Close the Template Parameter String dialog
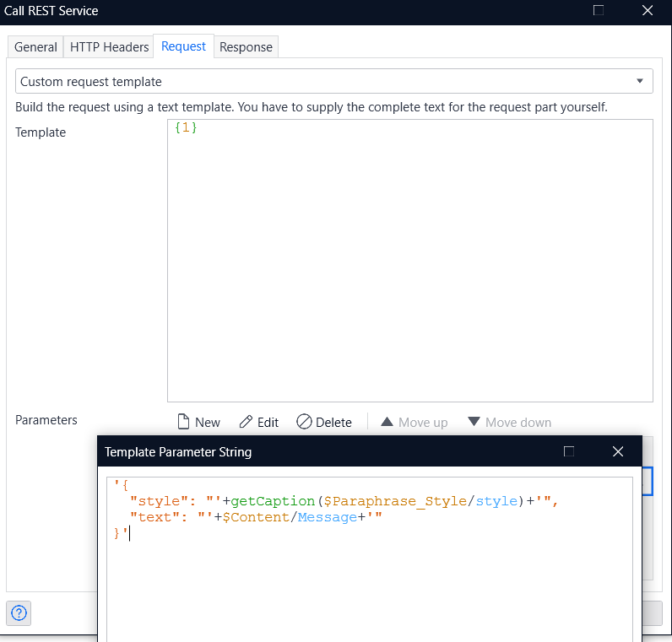The width and height of the screenshot is (672, 642). click(618, 451)
